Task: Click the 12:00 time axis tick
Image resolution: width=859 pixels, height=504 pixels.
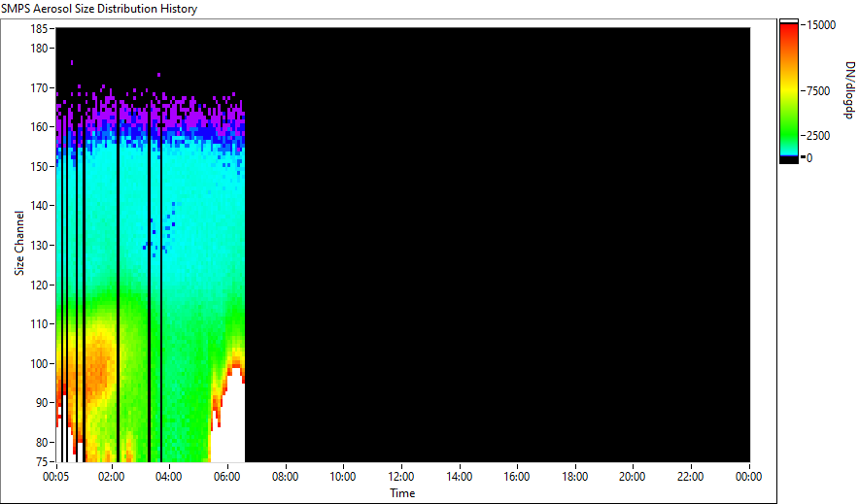Action: pos(401,477)
